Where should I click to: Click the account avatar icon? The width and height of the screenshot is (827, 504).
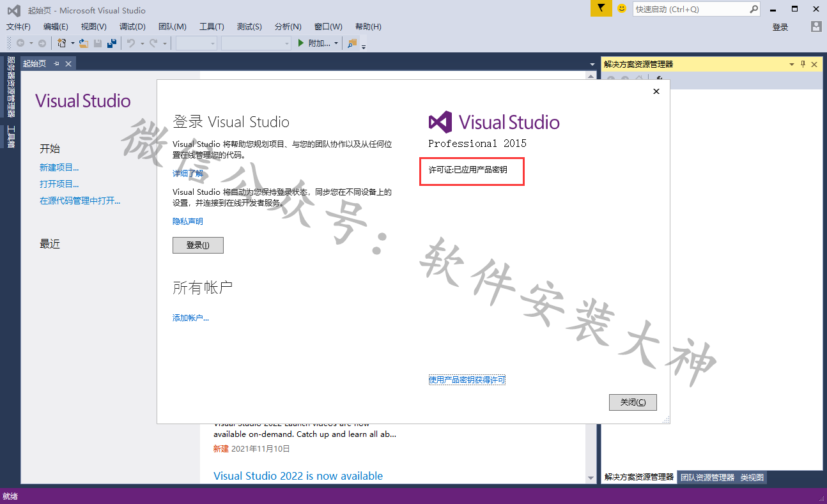(x=815, y=26)
